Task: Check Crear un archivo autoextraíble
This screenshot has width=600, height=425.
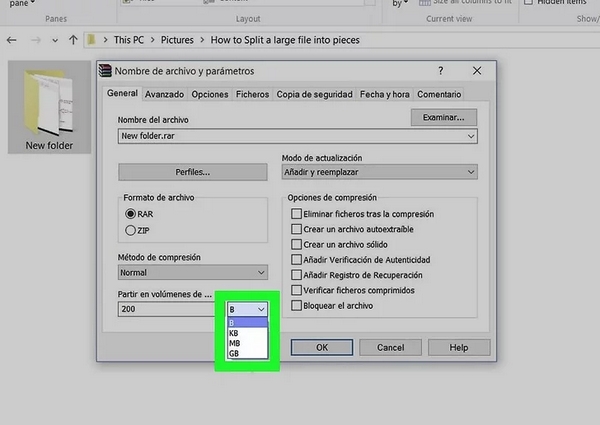Action: pos(296,229)
